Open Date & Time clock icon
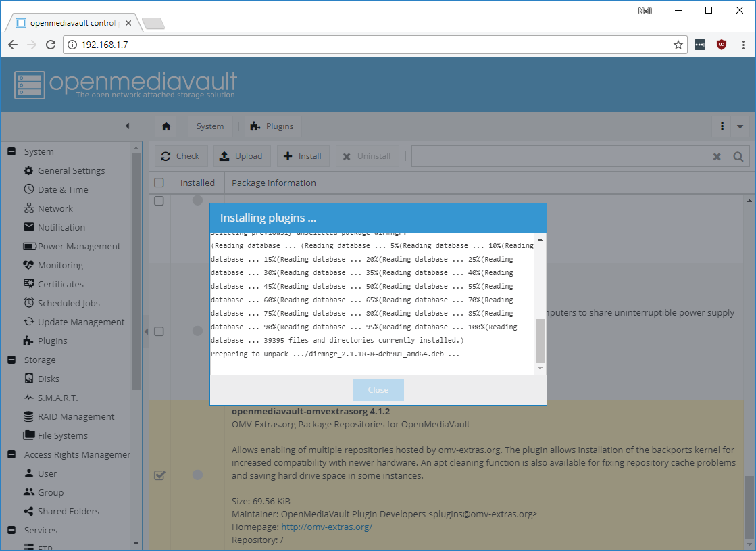Screen dimensions: 756x551 (28, 189)
